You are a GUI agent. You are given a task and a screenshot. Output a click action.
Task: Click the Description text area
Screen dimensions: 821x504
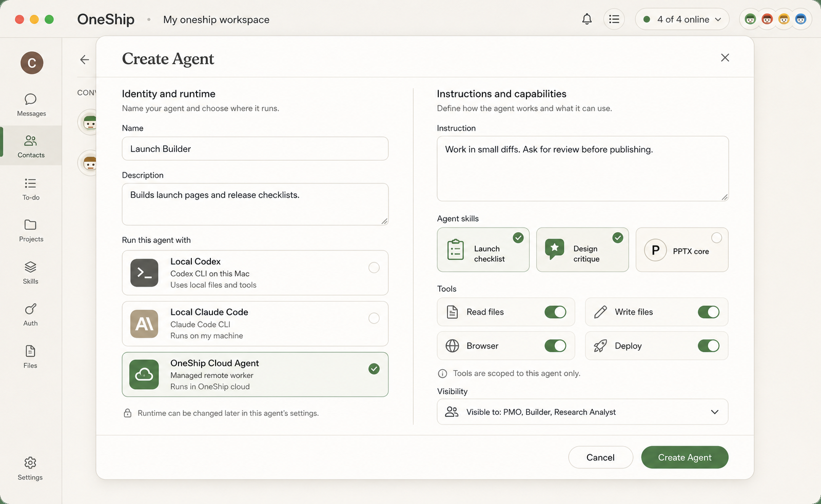(255, 204)
